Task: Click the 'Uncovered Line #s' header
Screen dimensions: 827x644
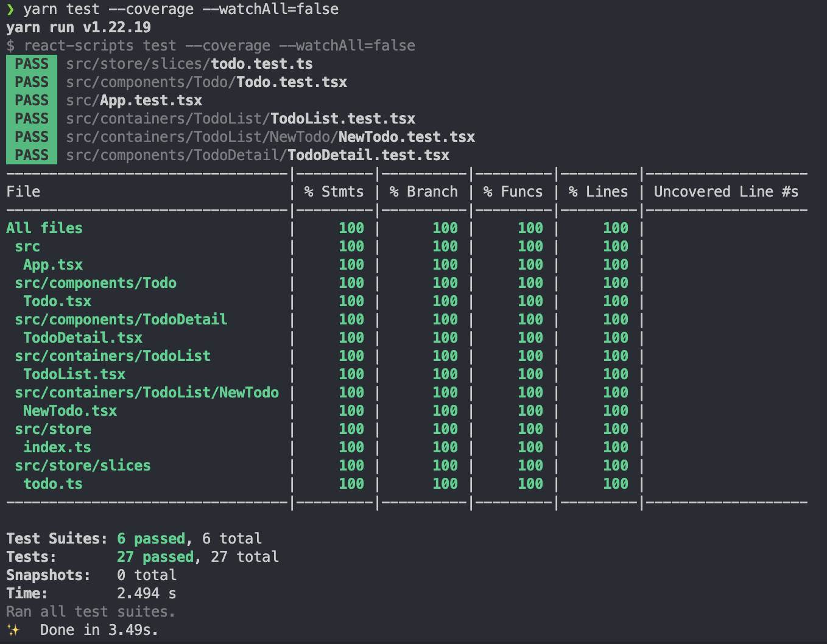Action: point(726,192)
